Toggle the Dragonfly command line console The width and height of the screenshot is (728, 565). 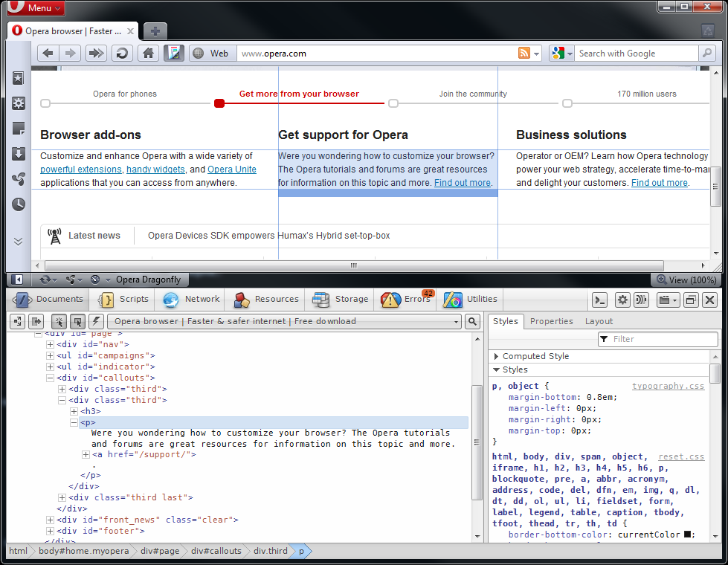tap(600, 300)
